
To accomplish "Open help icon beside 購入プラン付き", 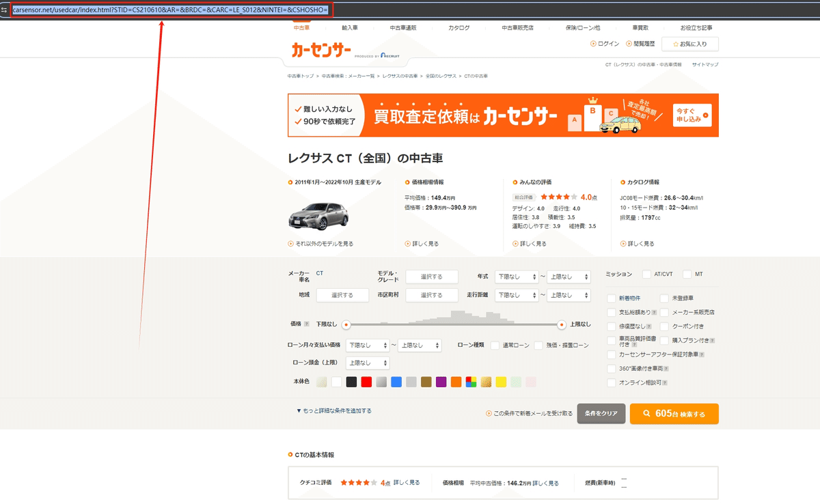I will coord(713,340).
